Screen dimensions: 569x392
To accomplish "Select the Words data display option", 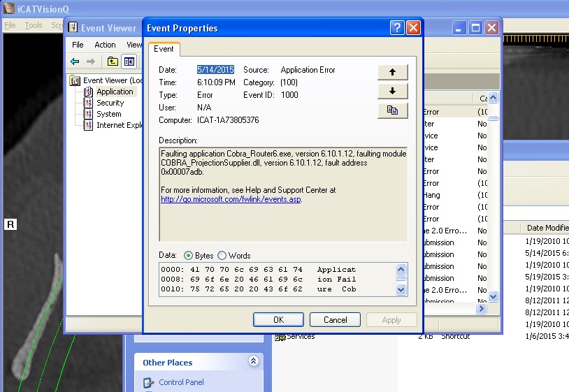I will (222, 255).
